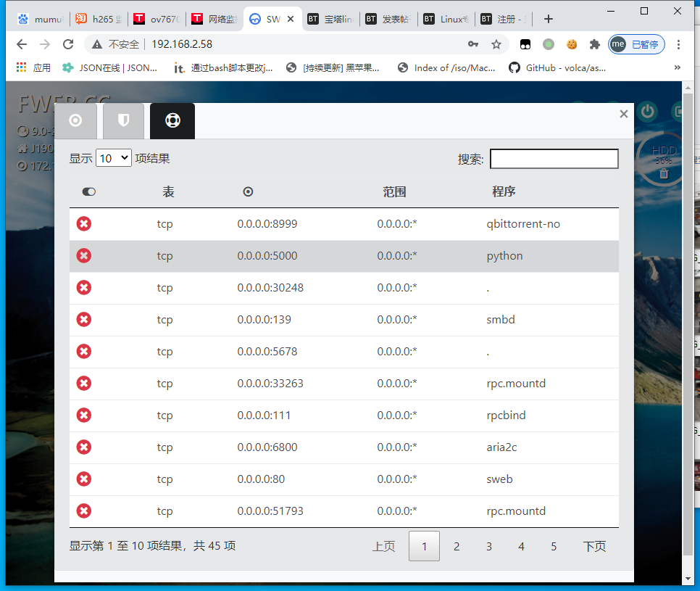Click the red X status for smbd

pos(84,320)
